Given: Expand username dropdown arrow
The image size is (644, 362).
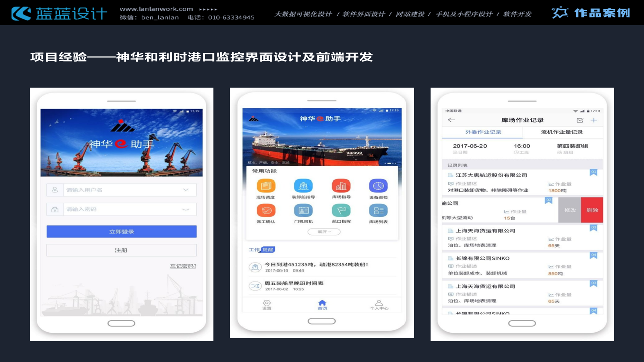Looking at the screenshot, I should pyautogui.click(x=186, y=190).
